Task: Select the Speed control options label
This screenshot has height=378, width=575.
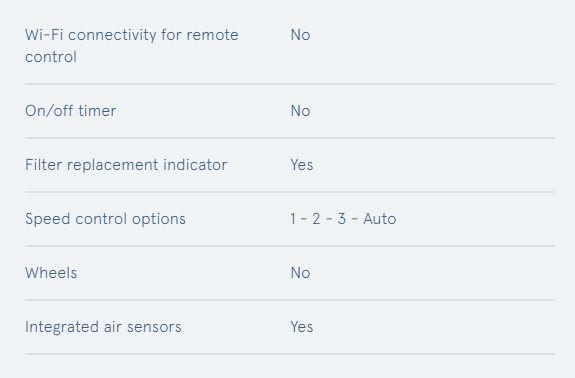Action: tap(105, 219)
